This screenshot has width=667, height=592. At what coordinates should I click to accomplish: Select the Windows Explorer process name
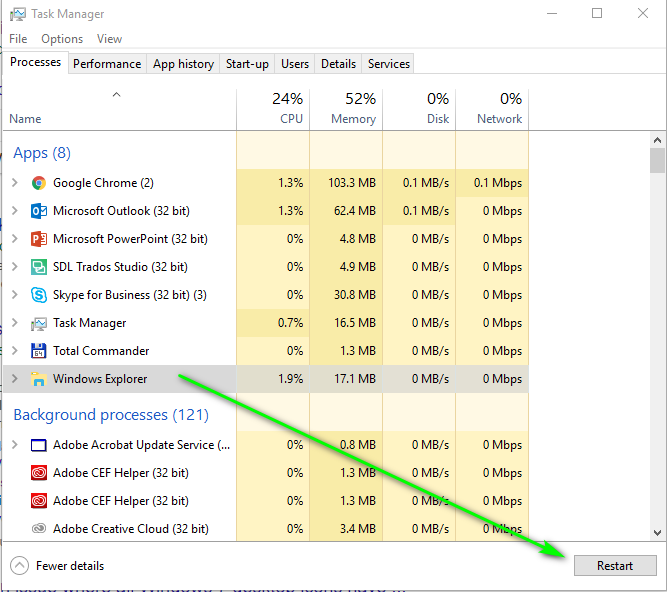pyautogui.click(x=100, y=379)
